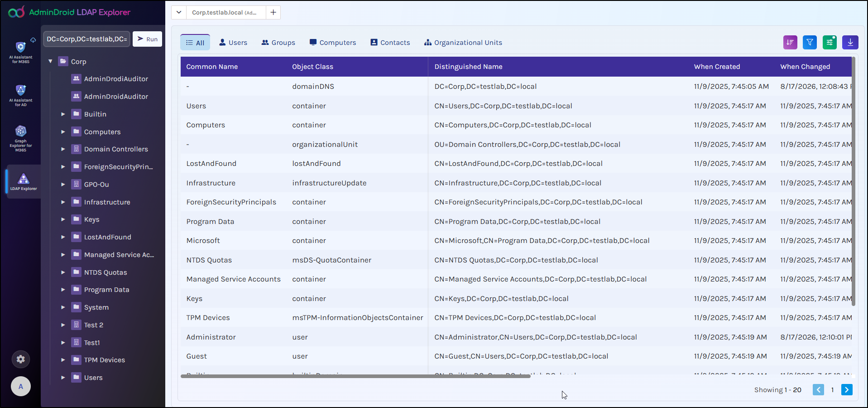Open the tab list dropdown chevron

[x=179, y=12]
